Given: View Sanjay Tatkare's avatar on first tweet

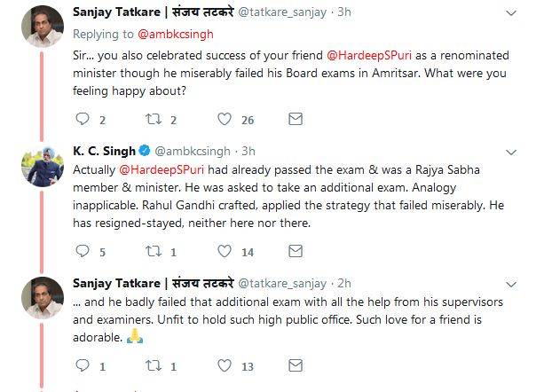Looking at the screenshot, I should point(46,27).
